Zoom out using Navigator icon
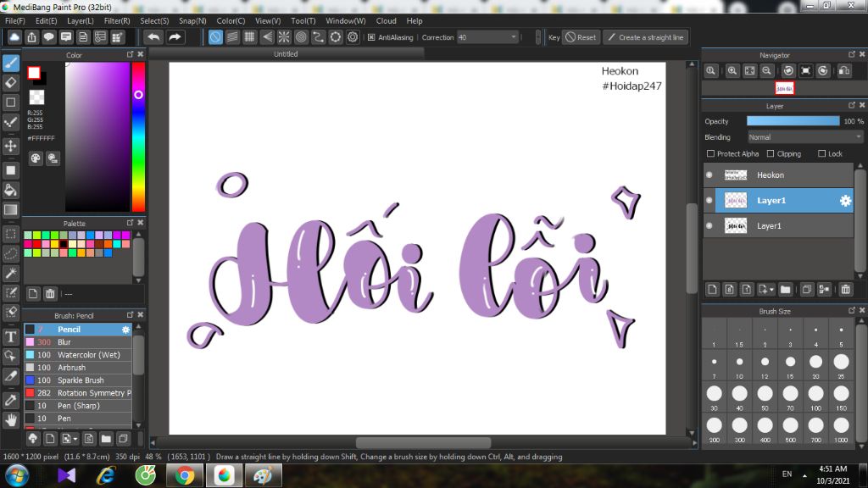 point(766,71)
